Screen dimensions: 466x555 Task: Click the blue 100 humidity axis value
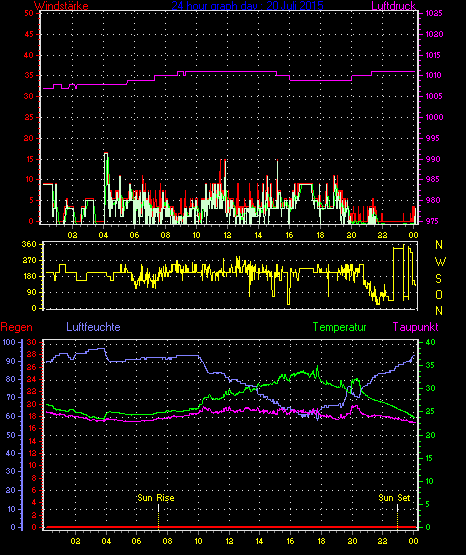9,342
